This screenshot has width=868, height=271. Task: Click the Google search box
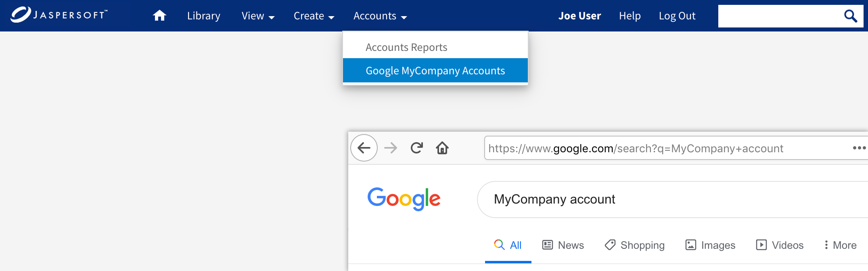click(672, 200)
